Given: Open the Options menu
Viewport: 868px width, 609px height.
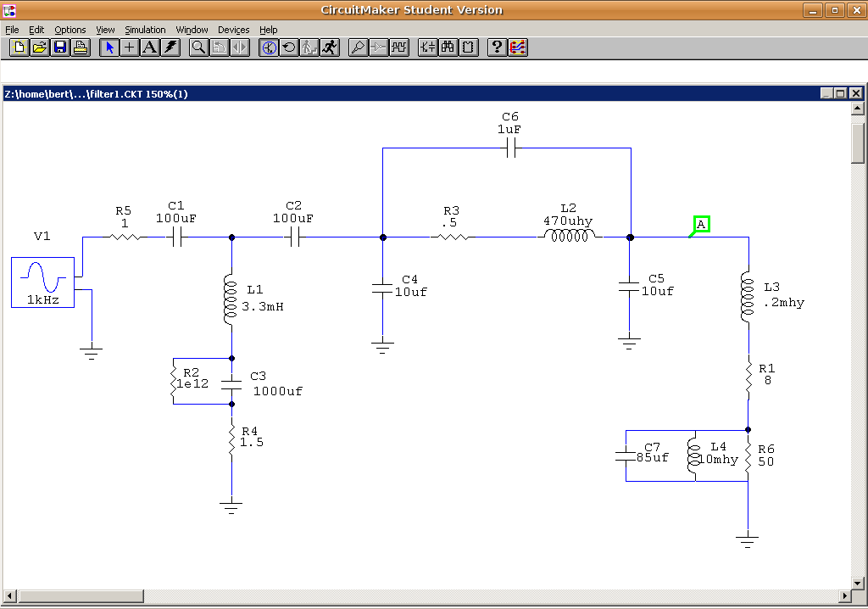Looking at the screenshot, I should pos(70,30).
